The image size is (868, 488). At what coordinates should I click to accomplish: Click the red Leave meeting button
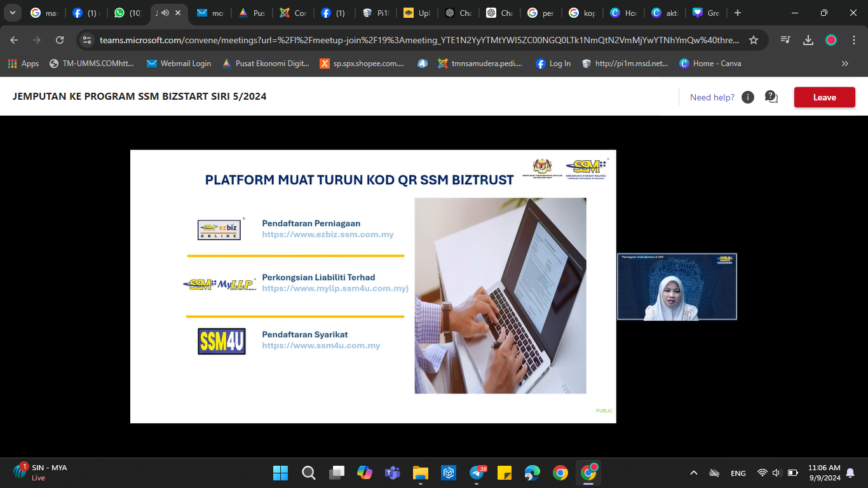824,97
